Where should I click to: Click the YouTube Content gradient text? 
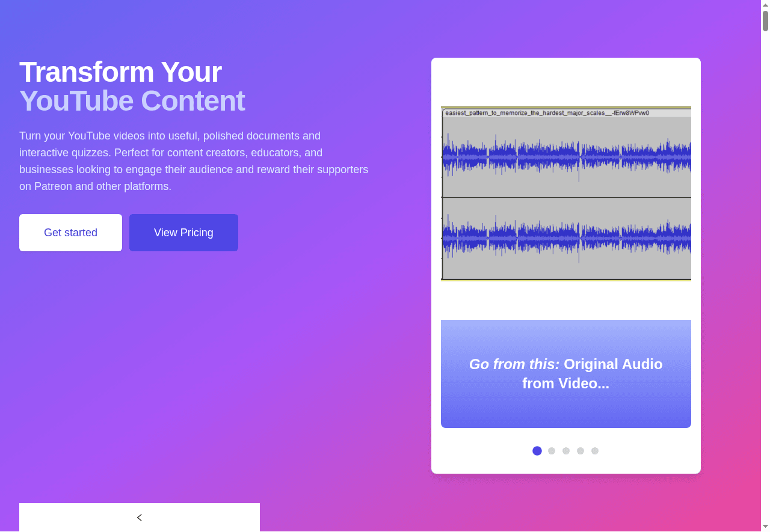132,101
